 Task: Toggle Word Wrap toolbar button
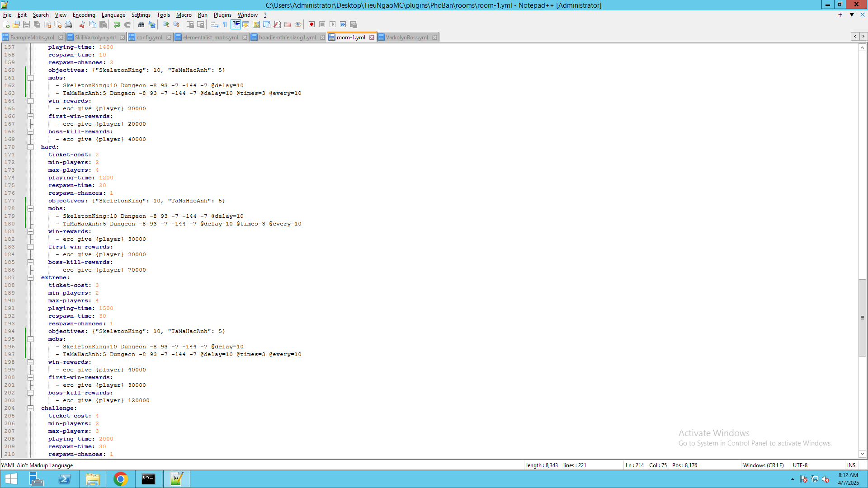tap(215, 24)
